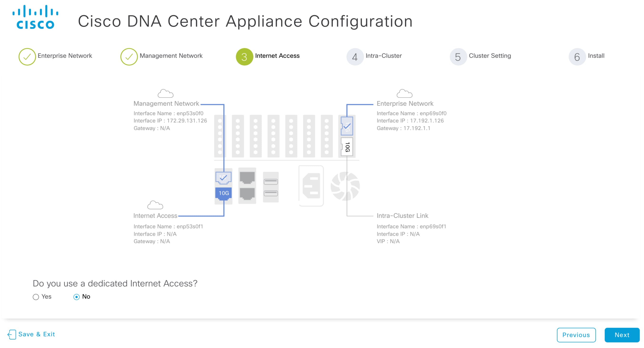644x348 pixels.
Task: Select No for dedicated Internet Access
Action: 77,297
